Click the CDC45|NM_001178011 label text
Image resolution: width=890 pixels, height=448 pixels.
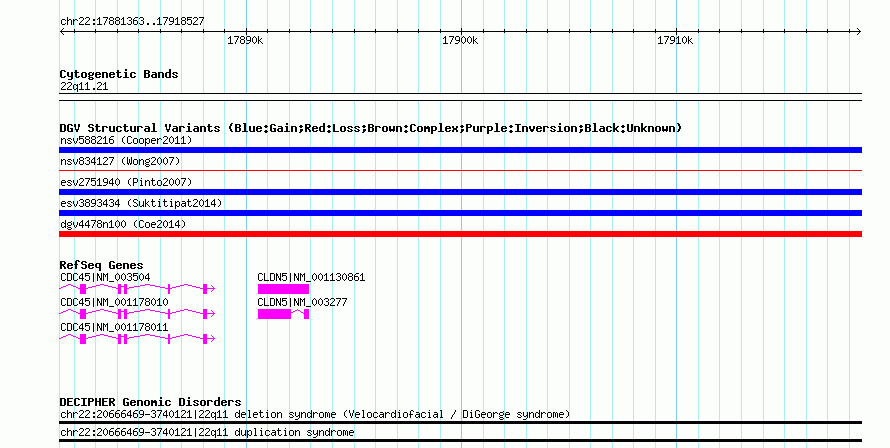click(x=114, y=327)
